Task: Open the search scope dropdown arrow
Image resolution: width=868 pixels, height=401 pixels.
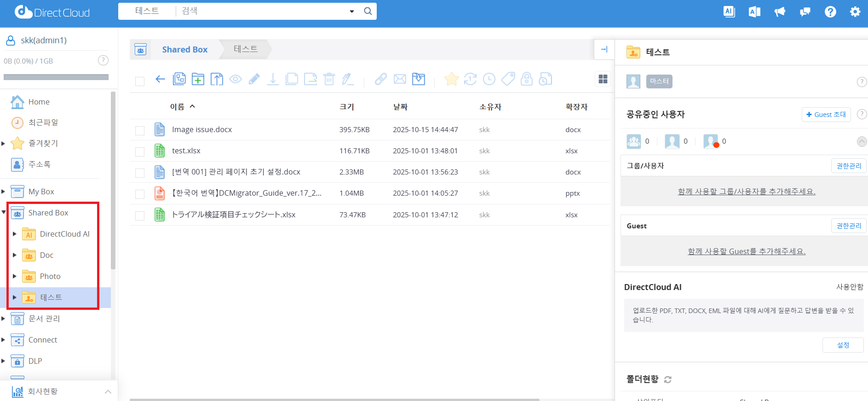Action: (352, 11)
